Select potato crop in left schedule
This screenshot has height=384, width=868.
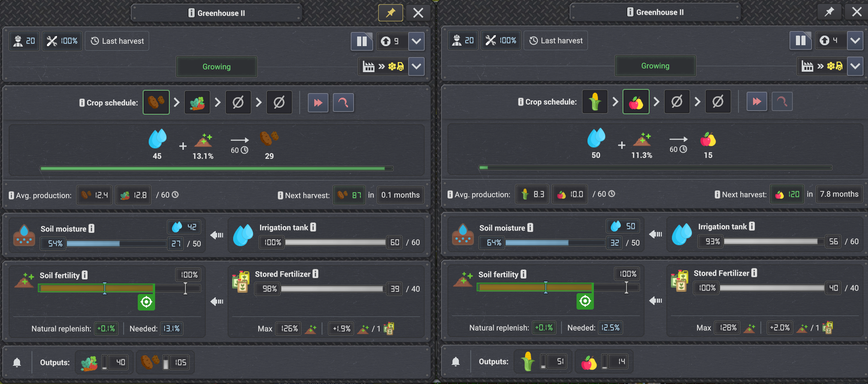coord(156,102)
